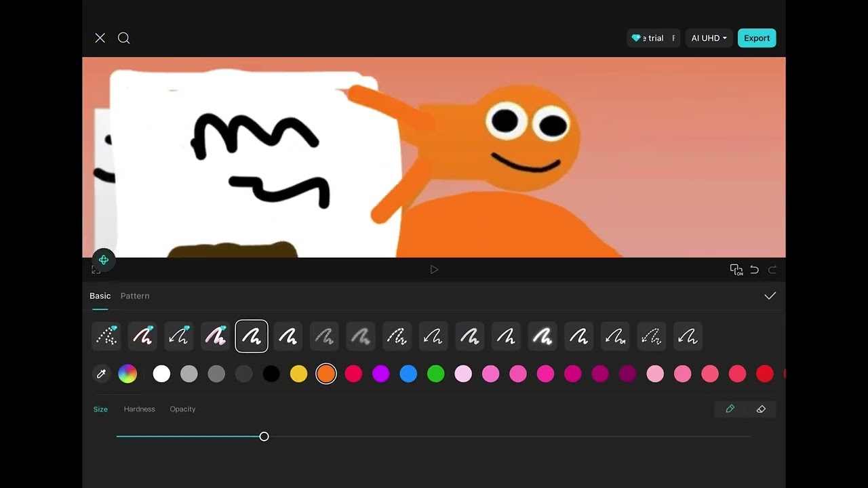Viewport: 868px width, 488px height.
Task: Pick the crimson swatch next to orange
Action: click(353, 373)
